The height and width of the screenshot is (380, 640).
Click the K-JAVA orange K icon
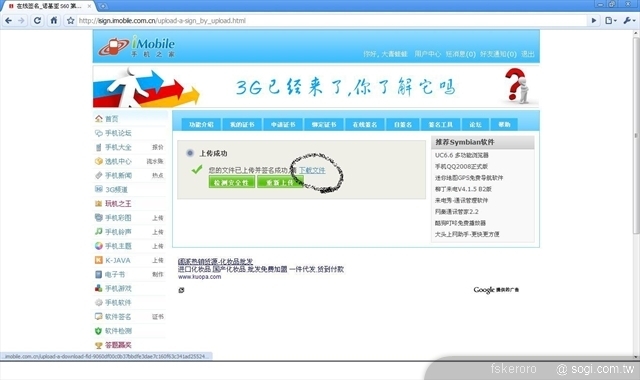click(x=99, y=260)
